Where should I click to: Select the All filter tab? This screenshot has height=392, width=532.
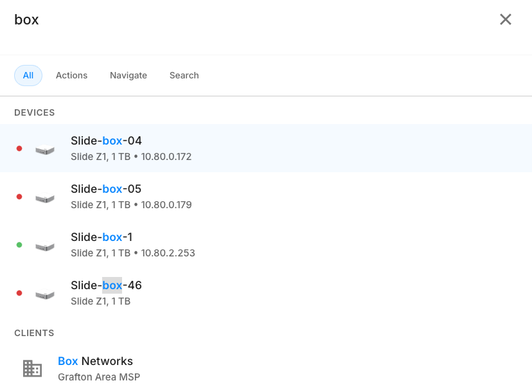[28, 75]
